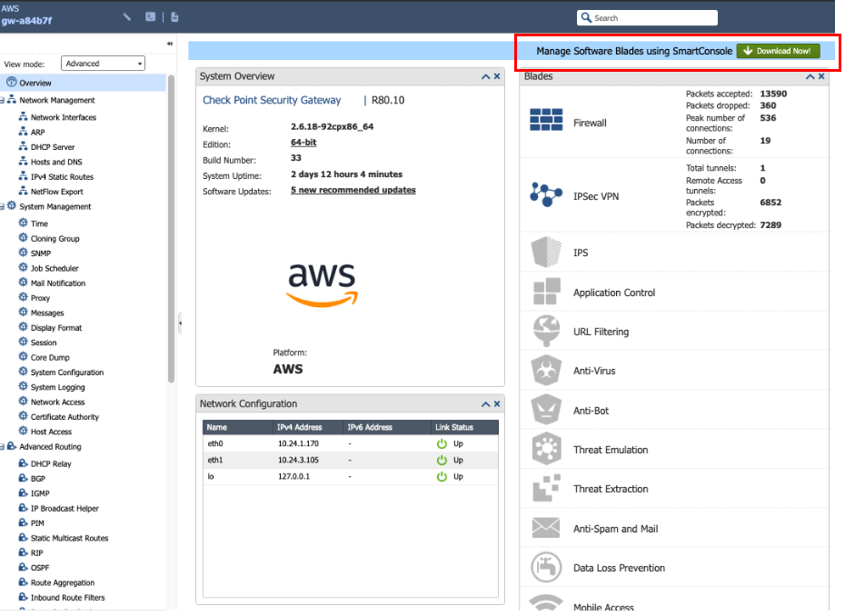Expand the Advanced Routing tree node
Image resolution: width=845 pixels, height=616 pixels.
(4, 446)
